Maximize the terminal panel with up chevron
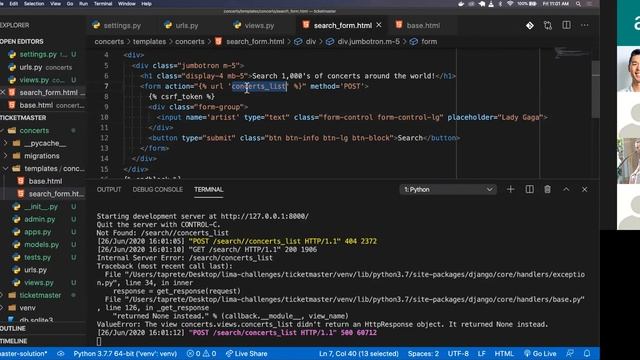640x360 pixels. point(566,189)
